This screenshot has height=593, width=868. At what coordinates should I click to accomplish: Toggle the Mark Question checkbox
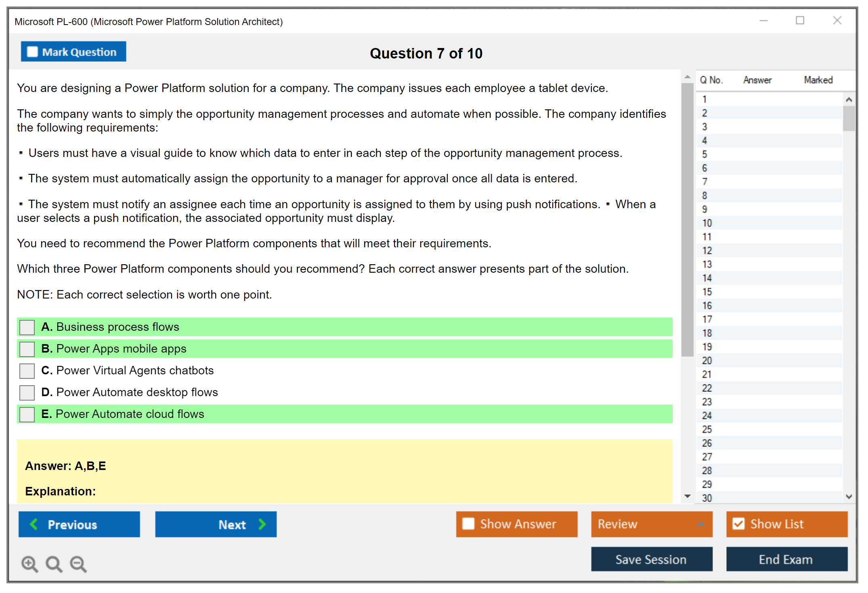32,52
